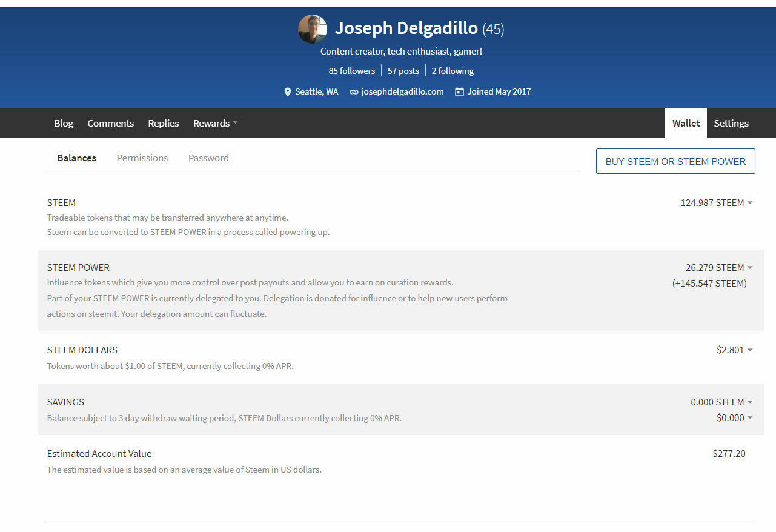776x532 pixels.
Task: Open the Password sub-tab
Action: 208,158
